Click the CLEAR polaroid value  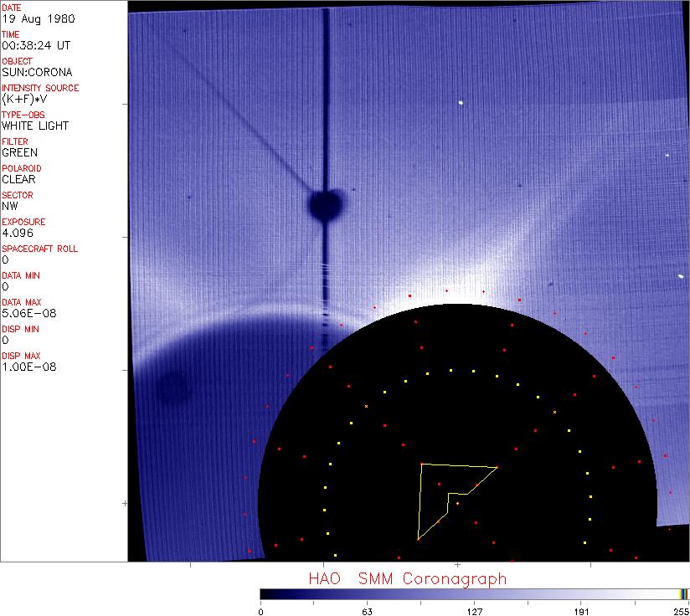(x=18, y=179)
